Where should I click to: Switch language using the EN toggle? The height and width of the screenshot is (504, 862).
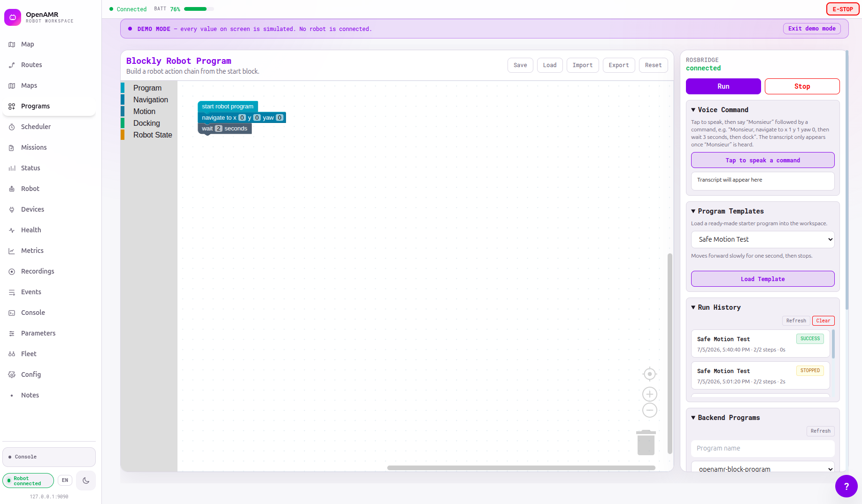pos(65,481)
